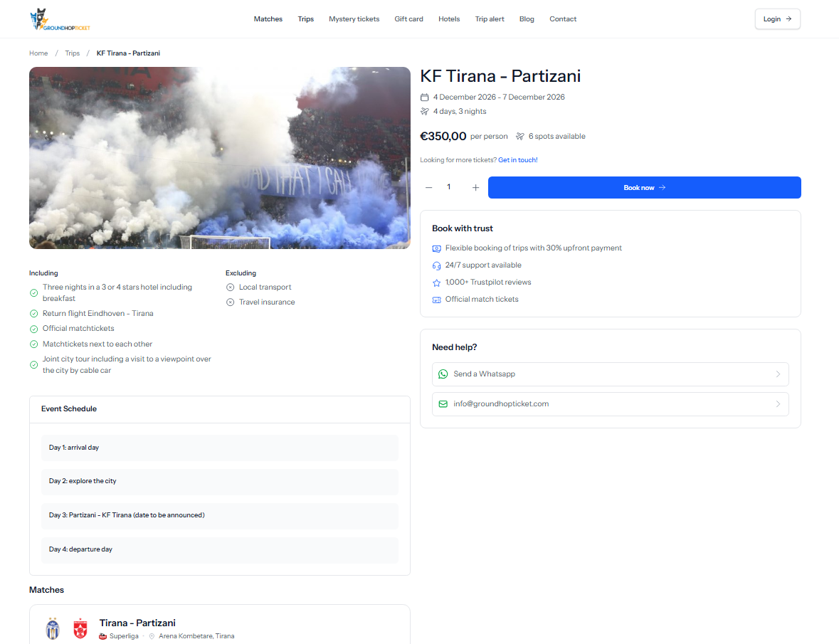Click the Login button
Viewport: 839px width, 644px height.
point(778,19)
